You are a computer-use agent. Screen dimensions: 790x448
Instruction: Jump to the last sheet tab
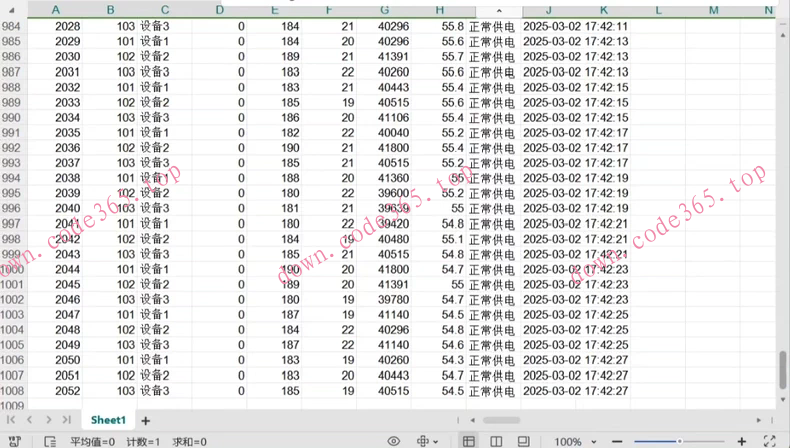pos(65,420)
